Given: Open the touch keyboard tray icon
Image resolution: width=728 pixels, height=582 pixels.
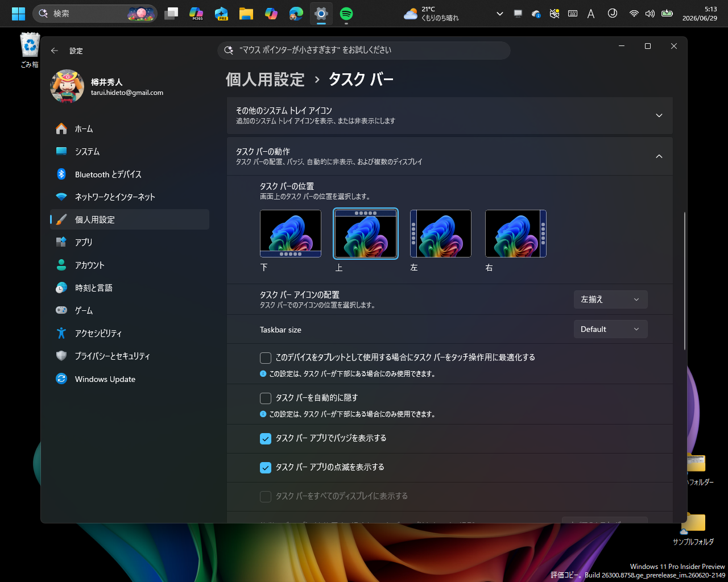Looking at the screenshot, I should pos(573,14).
